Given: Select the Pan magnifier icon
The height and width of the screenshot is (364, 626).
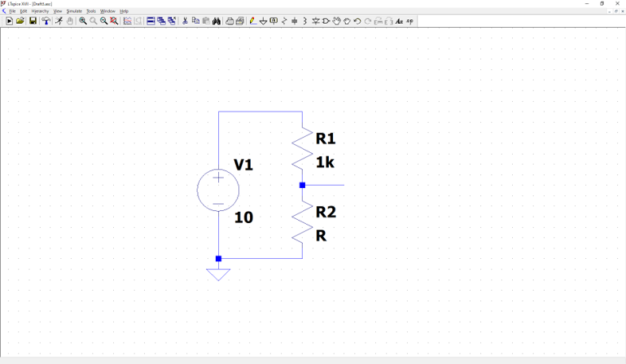Looking at the screenshot, I should [x=93, y=22].
